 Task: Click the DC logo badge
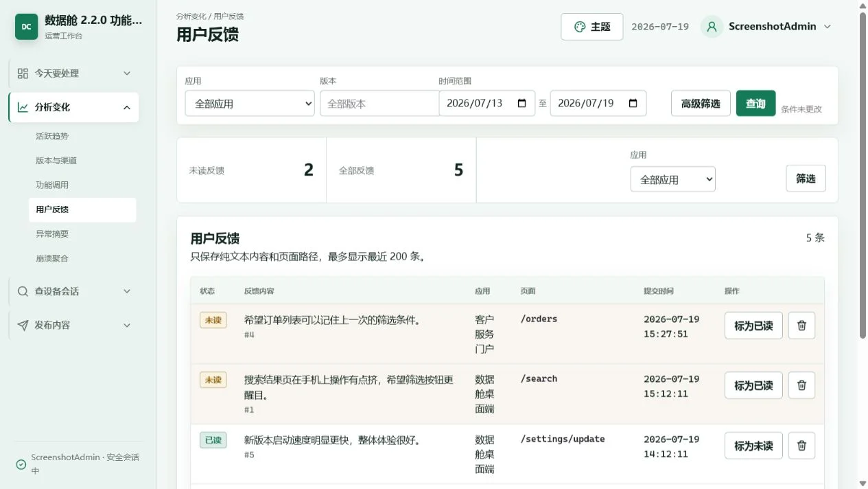[27, 27]
